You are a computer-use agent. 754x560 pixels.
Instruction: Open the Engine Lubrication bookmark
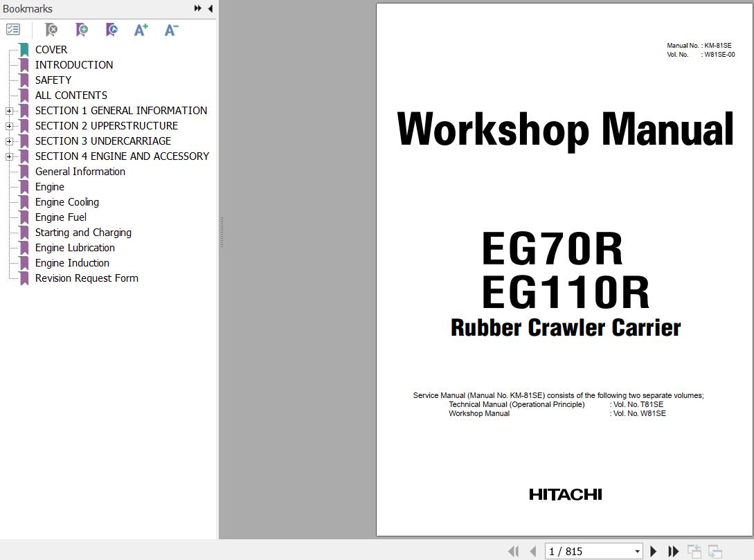(x=75, y=248)
